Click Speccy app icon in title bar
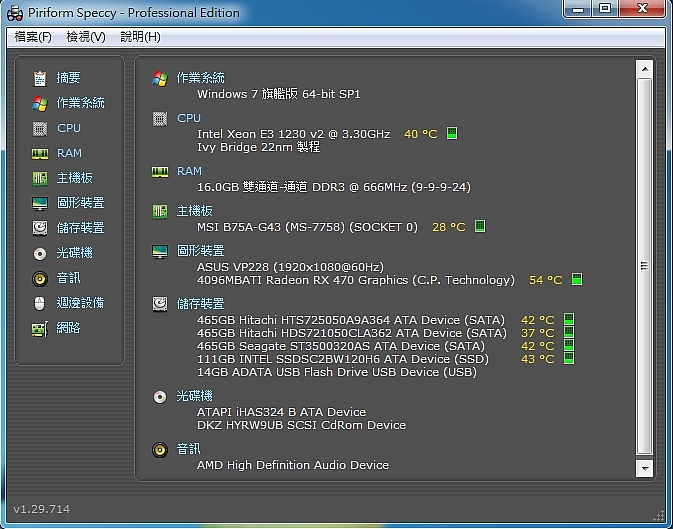The image size is (673, 529). (x=15, y=13)
